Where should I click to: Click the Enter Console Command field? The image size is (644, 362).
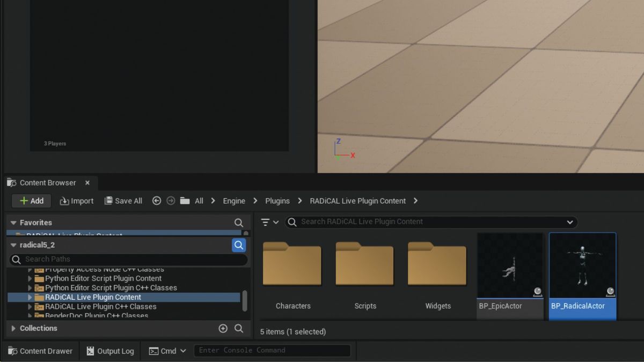(273, 351)
